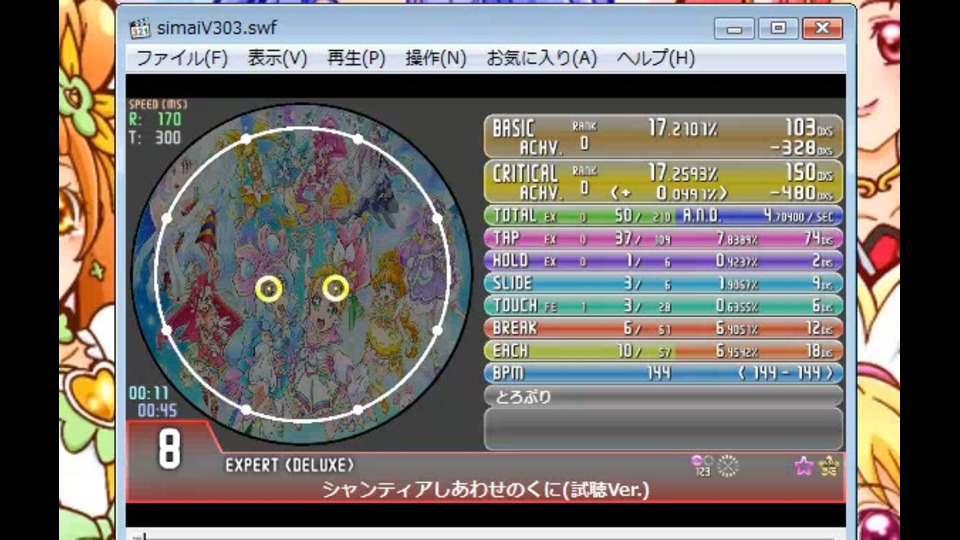Click the CRITICAL ACHV. score row
The height and width of the screenshot is (540, 960).
(663, 182)
